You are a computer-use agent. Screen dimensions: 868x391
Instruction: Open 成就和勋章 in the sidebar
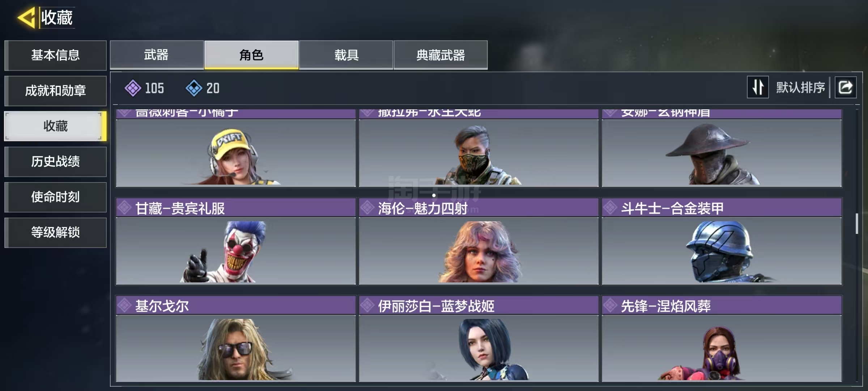(x=55, y=91)
